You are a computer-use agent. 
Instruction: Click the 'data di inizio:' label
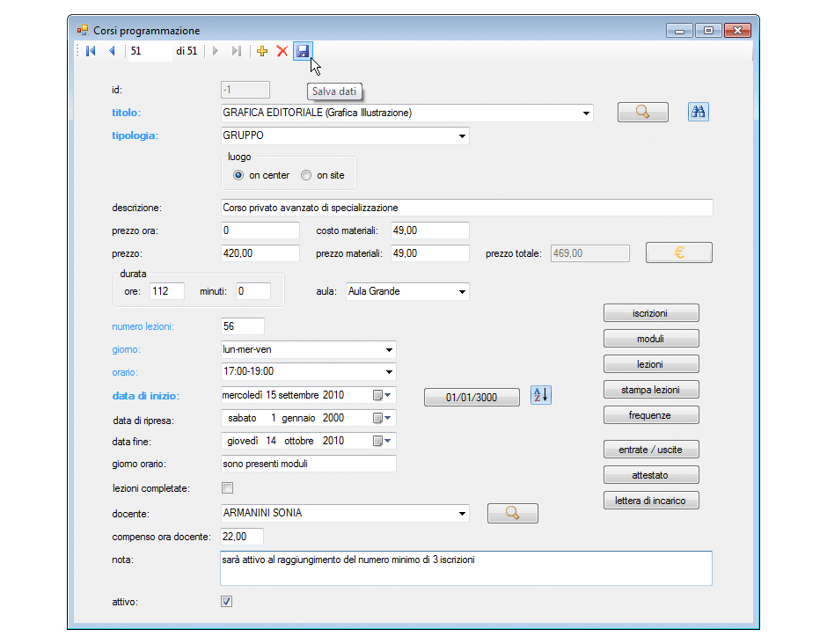coord(145,396)
